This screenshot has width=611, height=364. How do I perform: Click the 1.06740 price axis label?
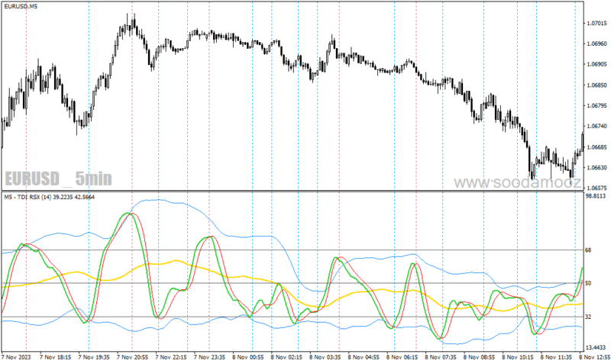pos(596,126)
